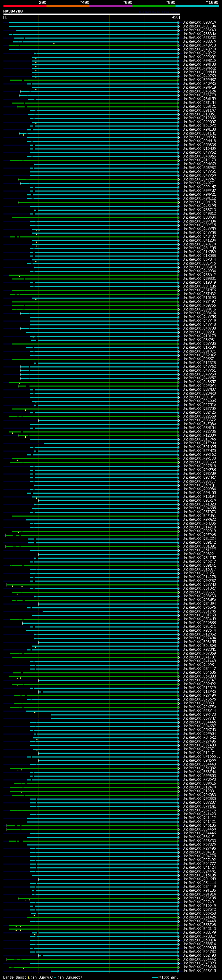Screen dimensions: 222x980
Task: Select the UniRef100_A9NZL0 label
Action: pyautogui.click(x=199, y=60)
